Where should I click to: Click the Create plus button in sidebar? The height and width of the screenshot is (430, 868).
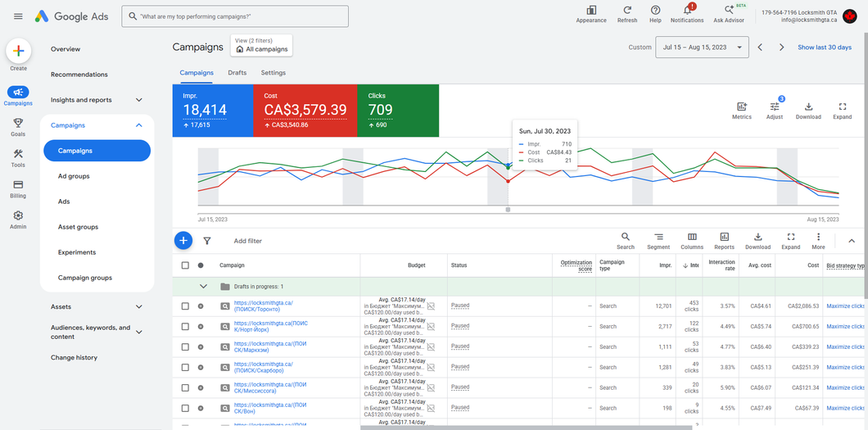tap(18, 52)
